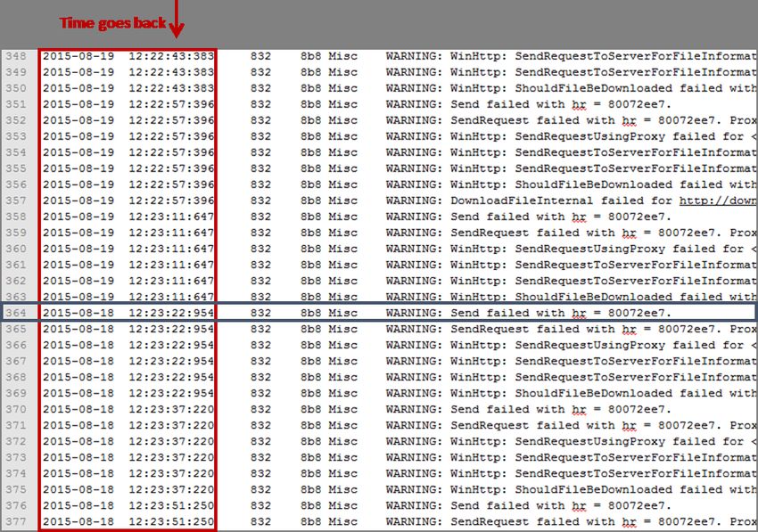Image resolution: width=758 pixels, height=532 pixels.
Task: Click the 2015-08-19 date on line 358
Action: [78, 217]
